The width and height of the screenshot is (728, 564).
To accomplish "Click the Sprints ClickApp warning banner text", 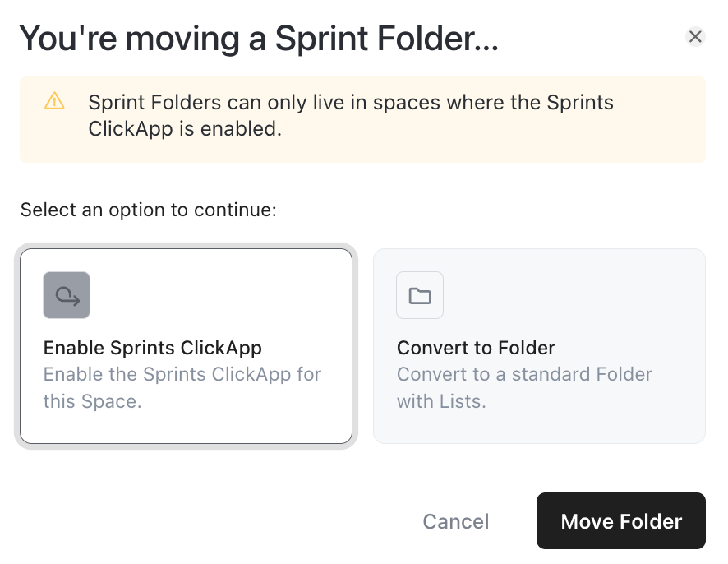I will (x=350, y=115).
